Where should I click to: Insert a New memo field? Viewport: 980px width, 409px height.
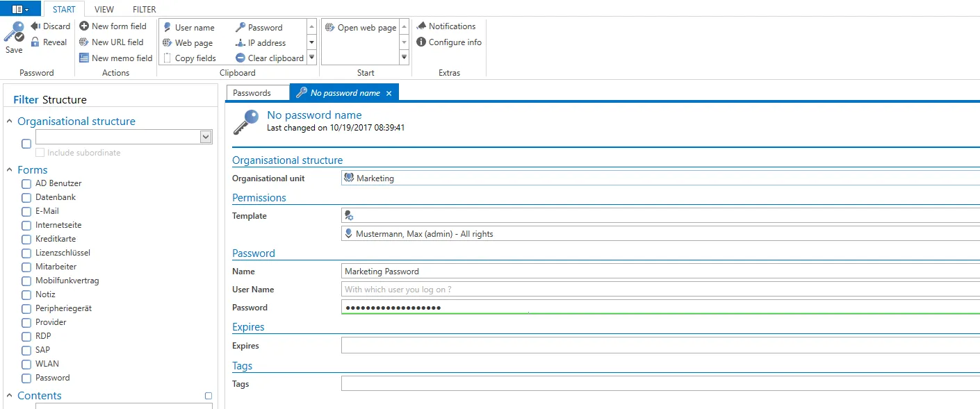coord(115,58)
